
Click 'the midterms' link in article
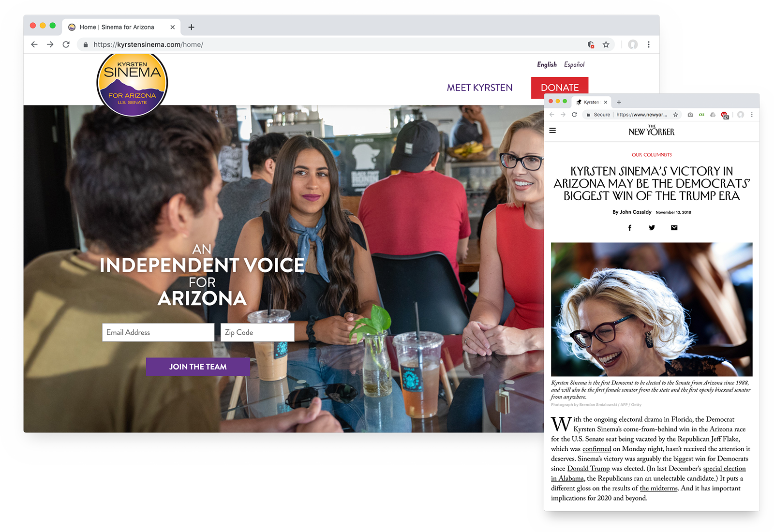[x=658, y=488]
